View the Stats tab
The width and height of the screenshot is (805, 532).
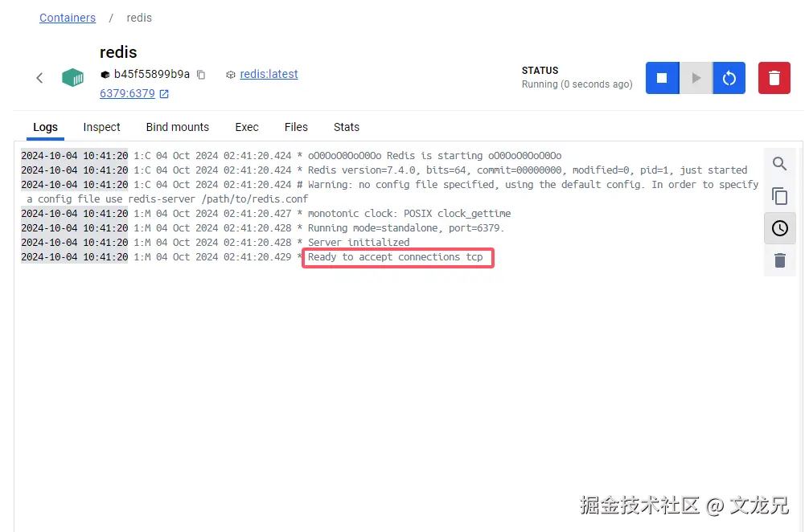347,127
